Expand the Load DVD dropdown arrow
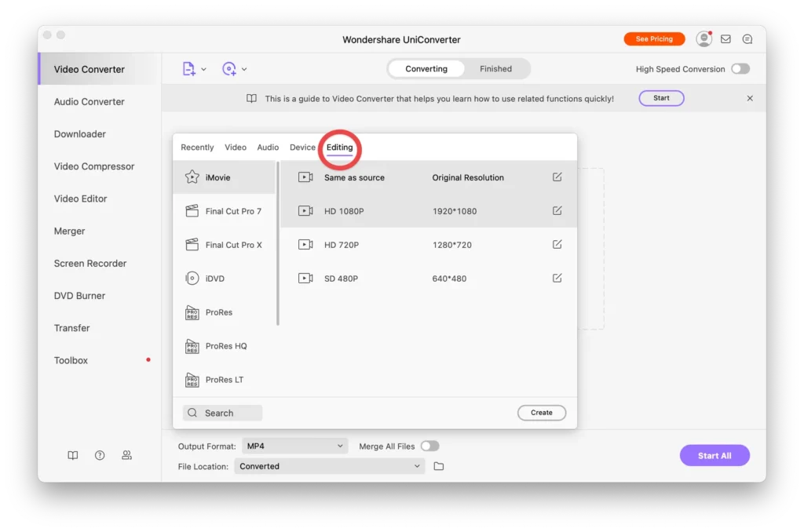The height and width of the screenshot is (532, 804). 244,69
